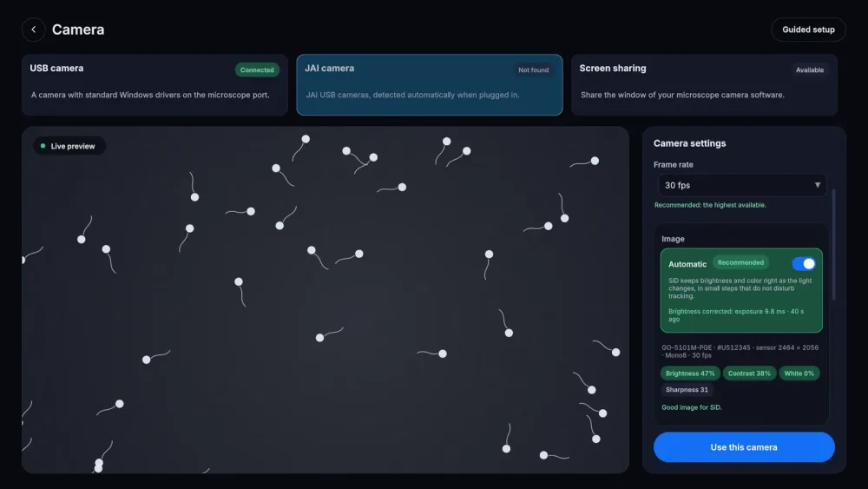This screenshot has height=489, width=868.
Task: Turn off the Automatic image toggle
Action: (x=803, y=263)
